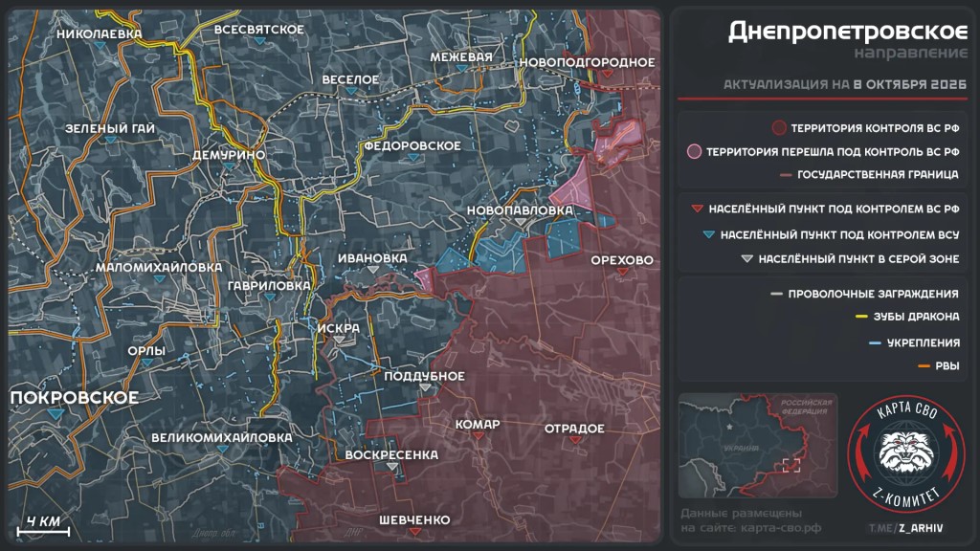Click the red map marker under Орехово
This screenshot has height=551, width=980.
[x=622, y=272]
